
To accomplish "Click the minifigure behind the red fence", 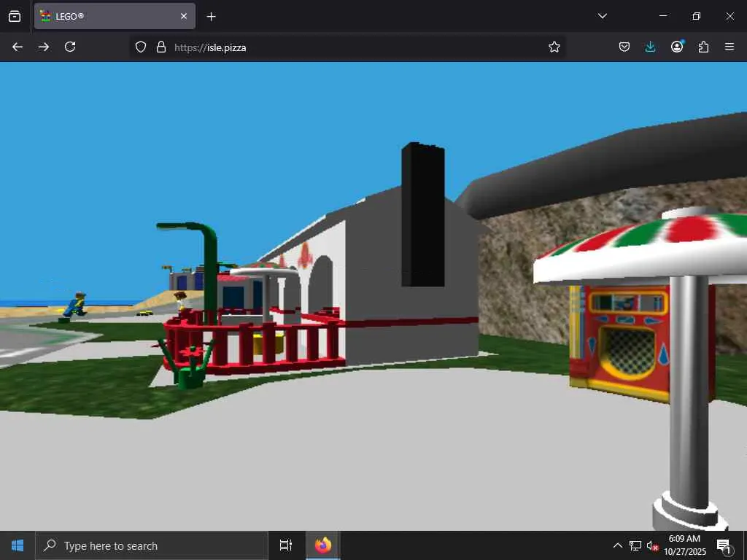I will [x=181, y=301].
